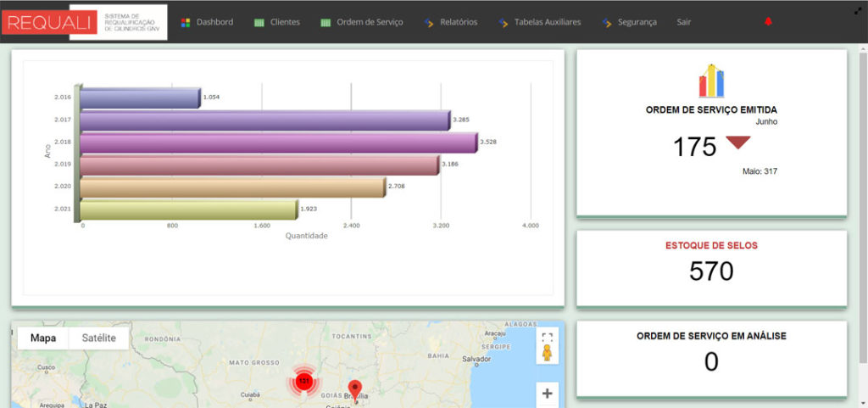Click Sair to log out
This screenshot has width=868, height=408.
click(x=684, y=22)
